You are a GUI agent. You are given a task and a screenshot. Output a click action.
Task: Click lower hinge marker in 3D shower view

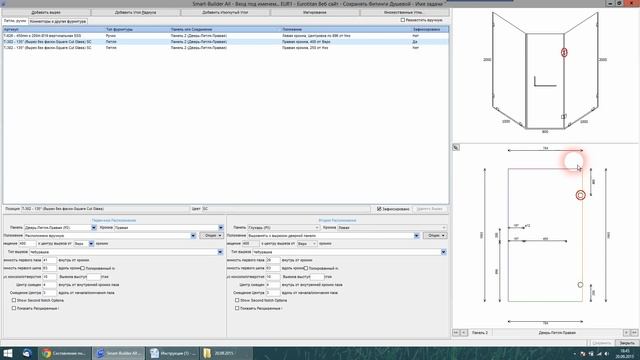pos(564,117)
